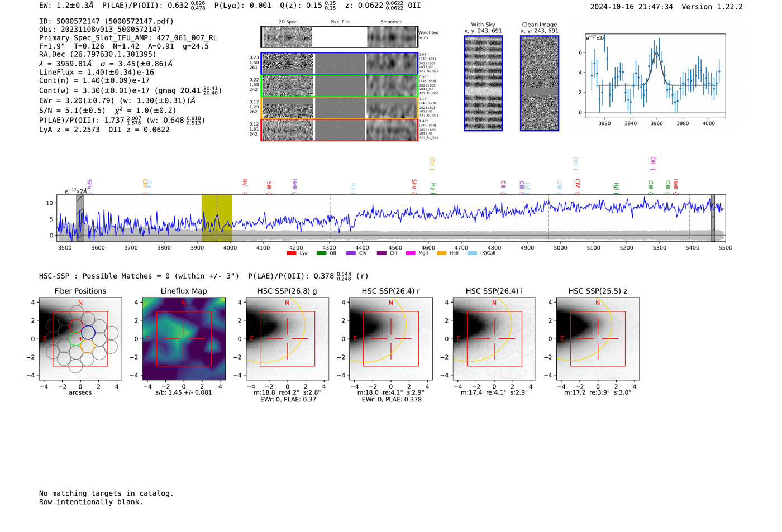Viewport: 782px width, 532px height.
Task: Click the hatched gray band near 3550
Action: [80, 218]
